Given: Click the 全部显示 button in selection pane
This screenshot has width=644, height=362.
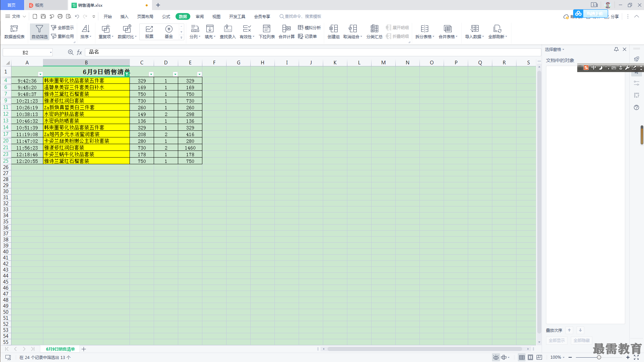Looking at the screenshot, I should pyautogui.click(x=557, y=340).
